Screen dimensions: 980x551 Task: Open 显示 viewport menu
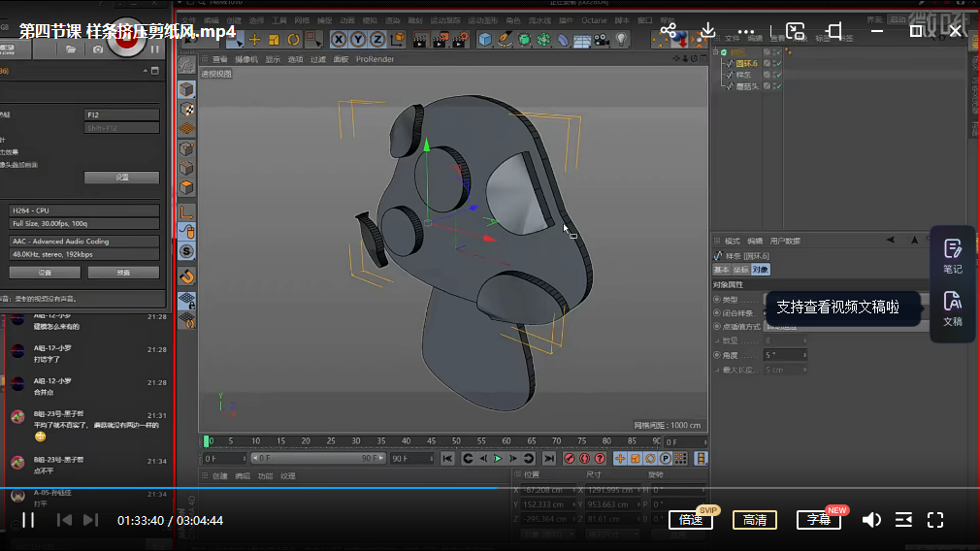coord(273,59)
